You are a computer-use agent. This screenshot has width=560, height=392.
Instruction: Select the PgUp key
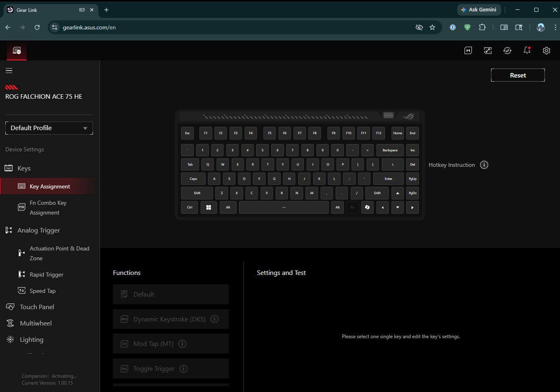click(412, 179)
